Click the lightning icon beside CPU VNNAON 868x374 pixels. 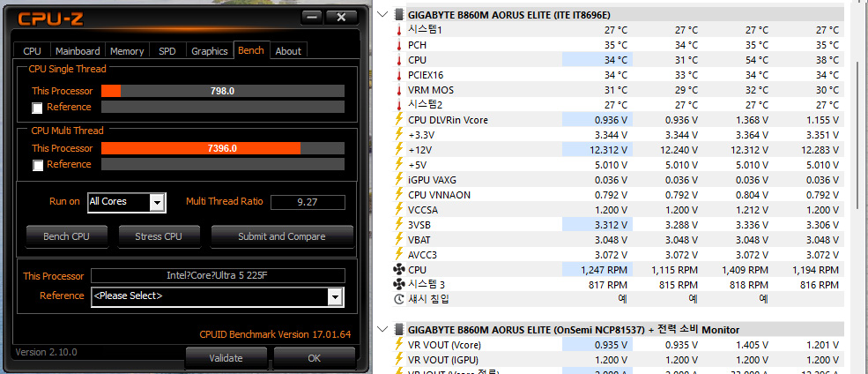(398, 194)
